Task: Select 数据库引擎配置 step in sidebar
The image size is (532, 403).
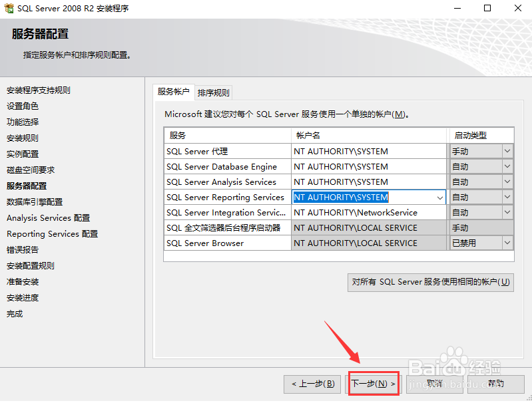Action: 35,201
